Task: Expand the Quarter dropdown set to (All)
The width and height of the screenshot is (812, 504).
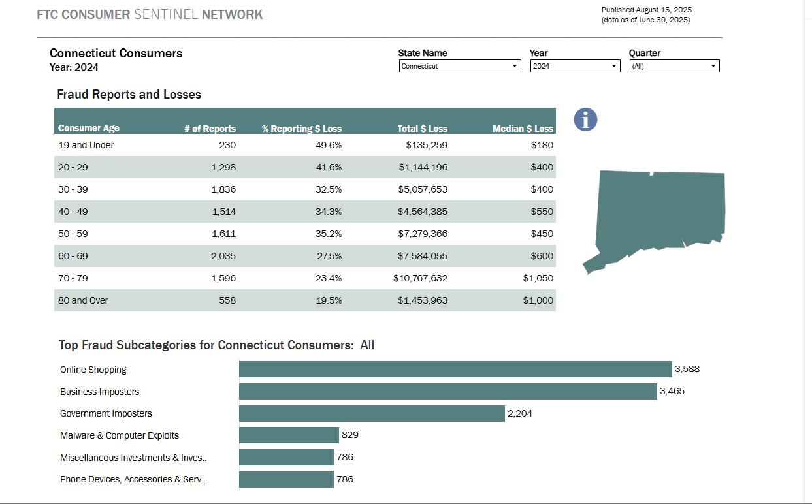Action: click(x=674, y=66)
